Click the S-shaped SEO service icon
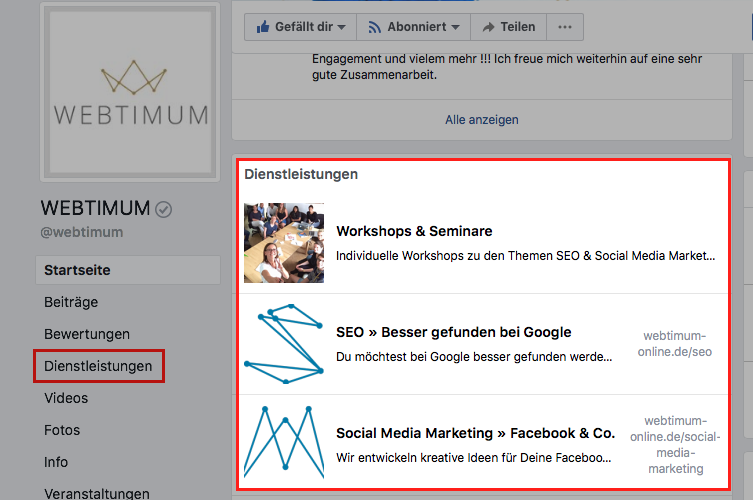Screen dimensions: 753x500 click(x=284, y=343)
